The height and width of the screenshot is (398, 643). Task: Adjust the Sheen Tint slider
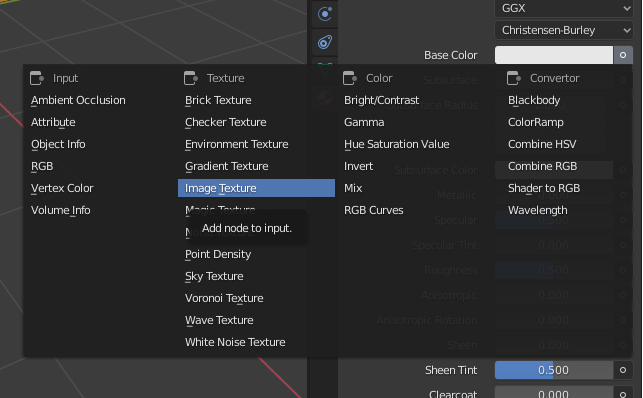tap(554, 370)
